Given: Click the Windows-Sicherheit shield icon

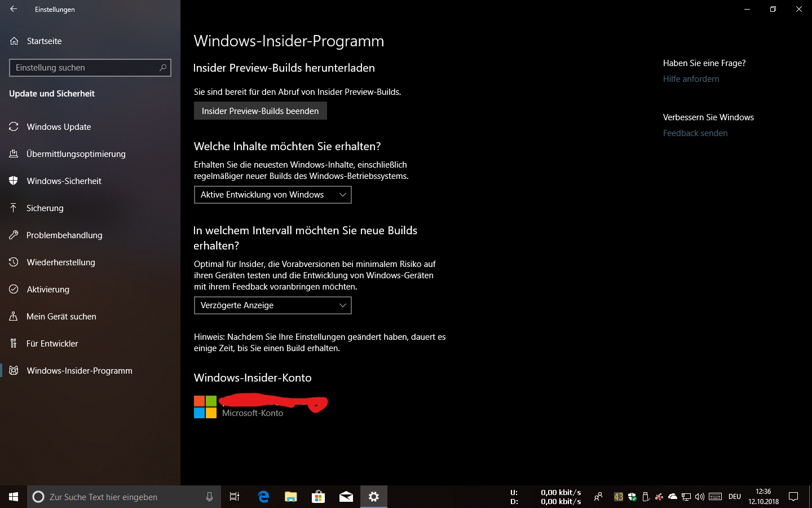Looking at the screenshot, I should tap(14, 181).
